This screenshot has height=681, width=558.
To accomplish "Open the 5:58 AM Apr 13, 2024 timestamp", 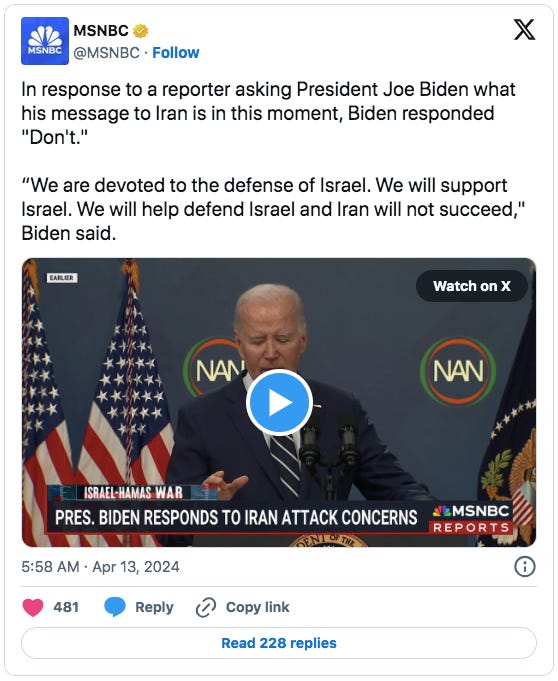I will click(x=100, y=567).
